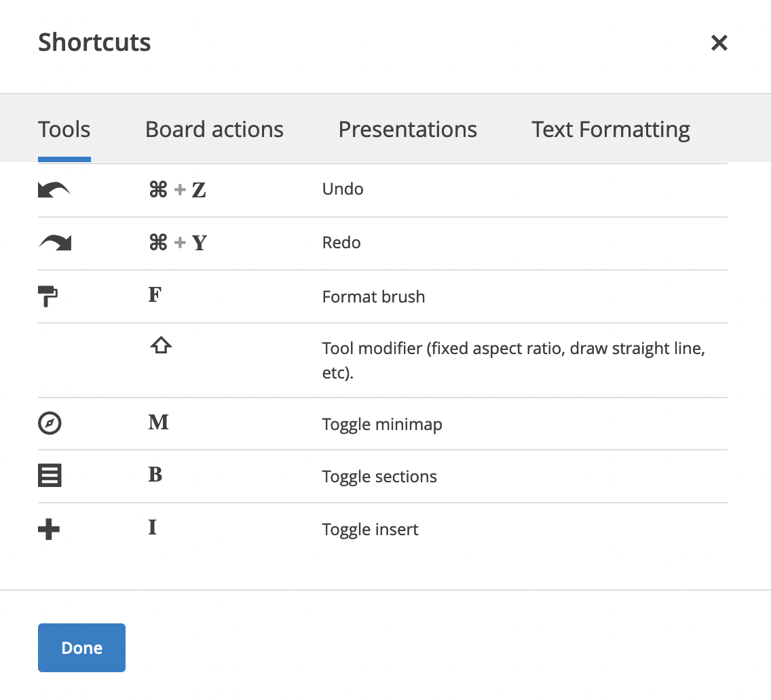Image resolution: width=771 pixels, height=700 pixels.
Task: Click the Done button
Action: pos(81,647)
